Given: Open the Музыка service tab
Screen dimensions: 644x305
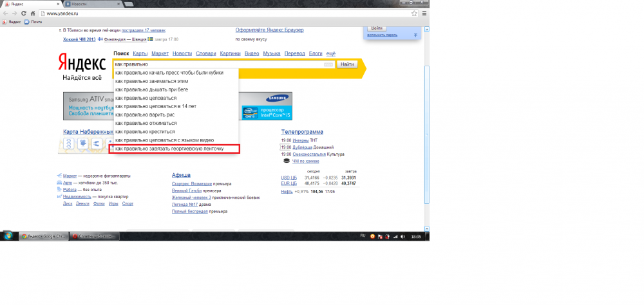Looking at the screenshot, I should click(x=272, y=54).
